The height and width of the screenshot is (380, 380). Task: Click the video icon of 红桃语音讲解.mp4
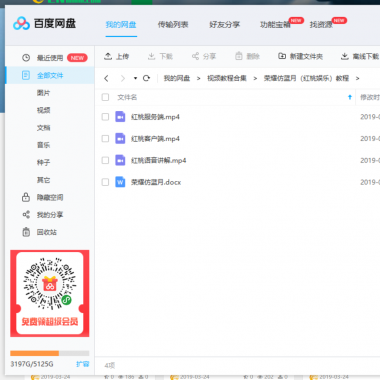[120, 160]
